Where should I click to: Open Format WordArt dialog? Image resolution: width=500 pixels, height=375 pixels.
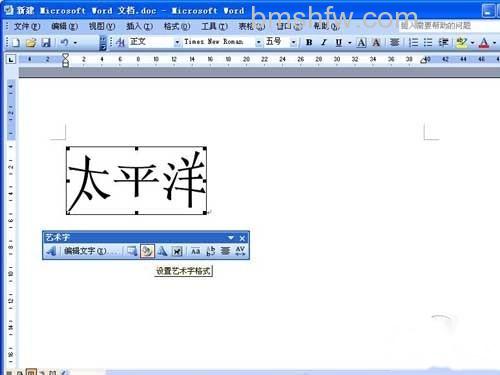[147, 251]
